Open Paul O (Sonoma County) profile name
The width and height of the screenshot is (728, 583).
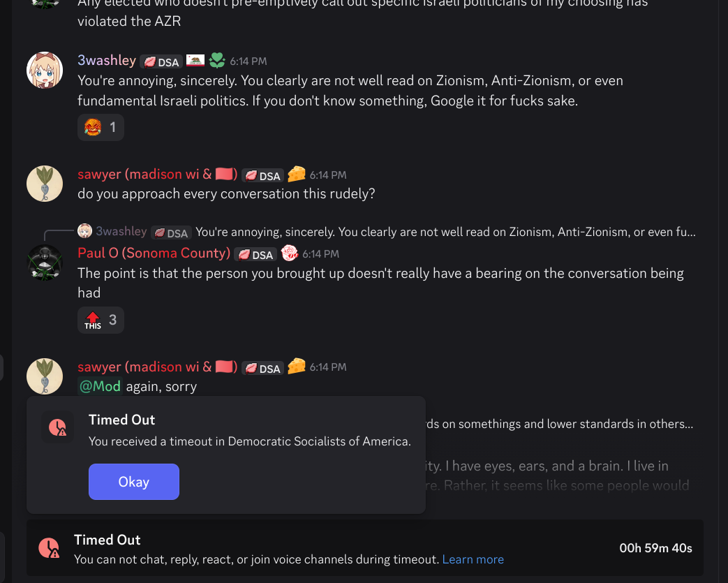154,253
